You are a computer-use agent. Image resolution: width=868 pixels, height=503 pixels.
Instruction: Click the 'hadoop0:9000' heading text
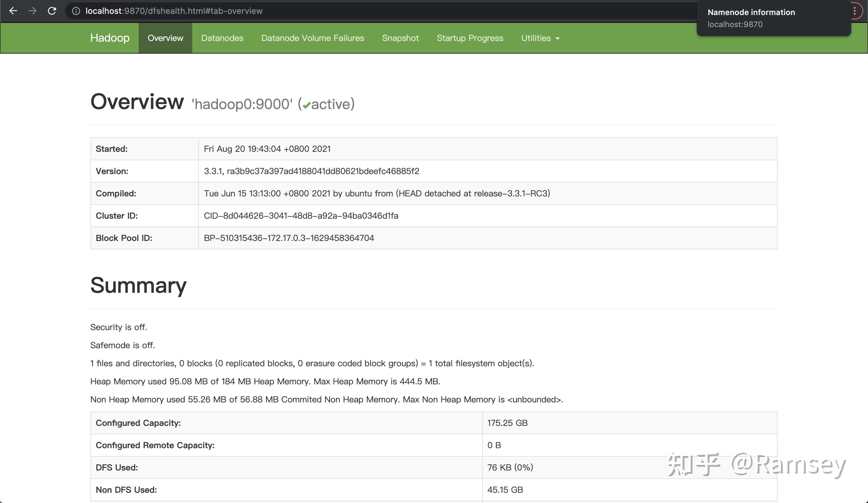(x=241, y=104)
